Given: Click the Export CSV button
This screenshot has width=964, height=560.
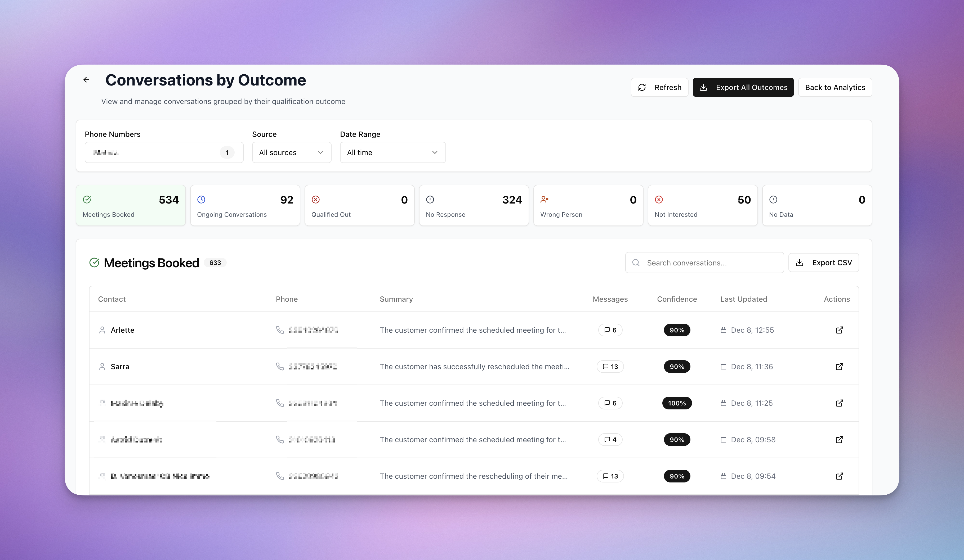Looking at the screenshot, I should [823, 263].
